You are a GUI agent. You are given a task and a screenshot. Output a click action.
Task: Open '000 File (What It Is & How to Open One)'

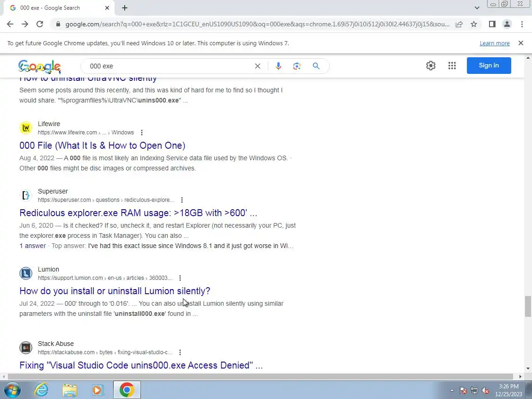[x=102, y=145]
